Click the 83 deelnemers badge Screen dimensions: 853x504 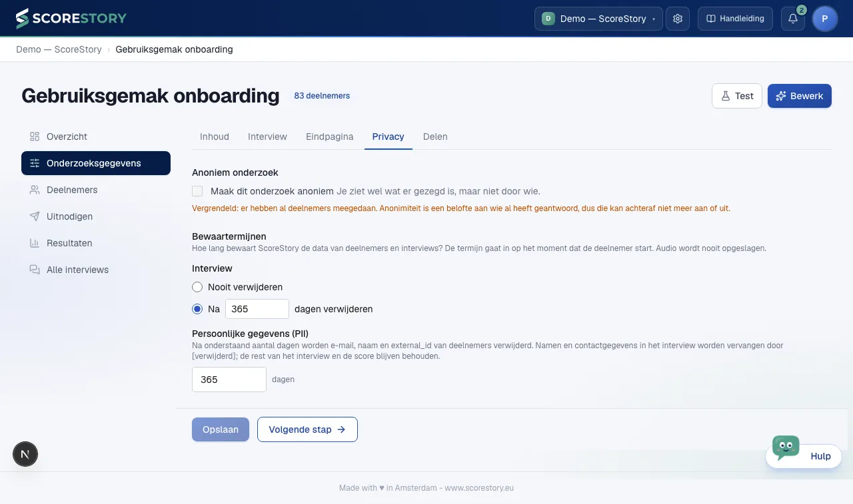pos(322,96)
